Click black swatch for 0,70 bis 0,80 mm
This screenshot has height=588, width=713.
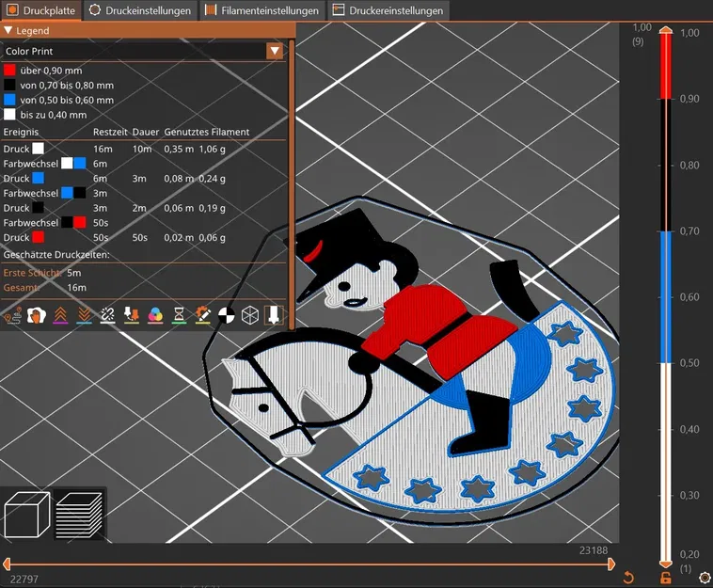[9, 85]
